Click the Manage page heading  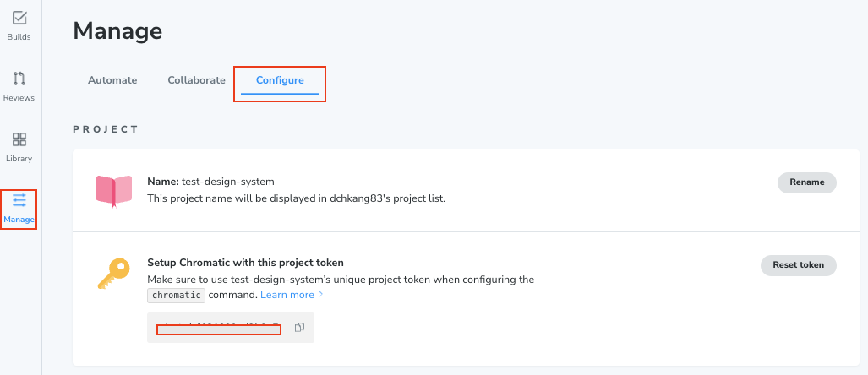[118, 30]
